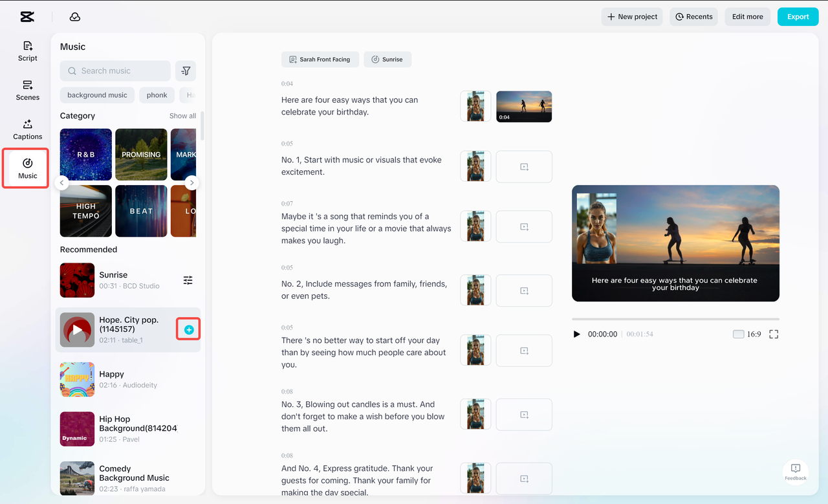Click the Search music input field
This screenshot has height=504, width=828.
pyautogui.click(x=115, y=71)
